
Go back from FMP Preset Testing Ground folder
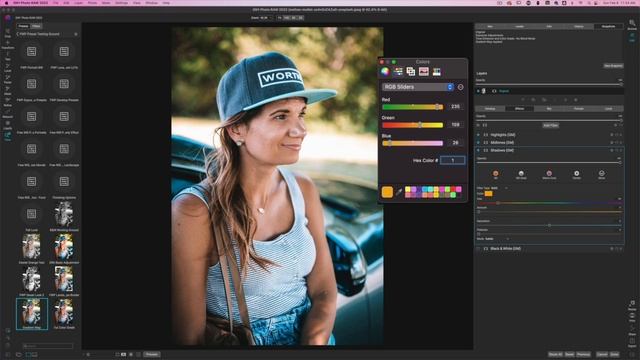18,34
